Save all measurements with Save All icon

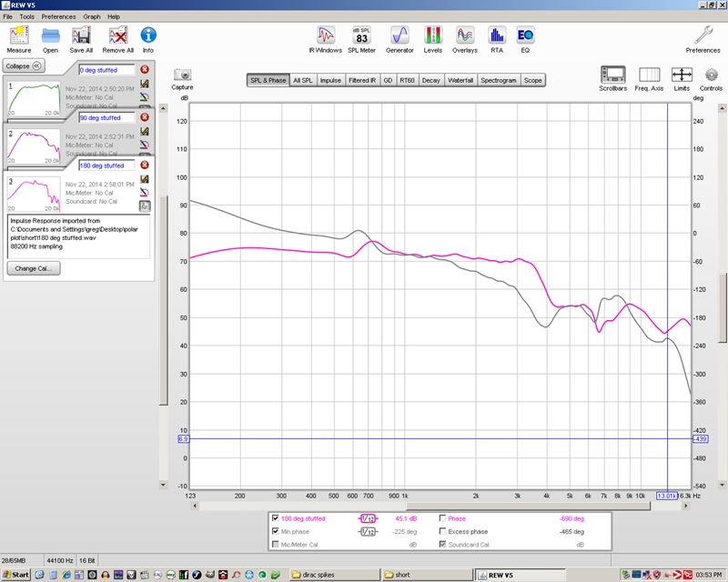click(x=81, y=40)
